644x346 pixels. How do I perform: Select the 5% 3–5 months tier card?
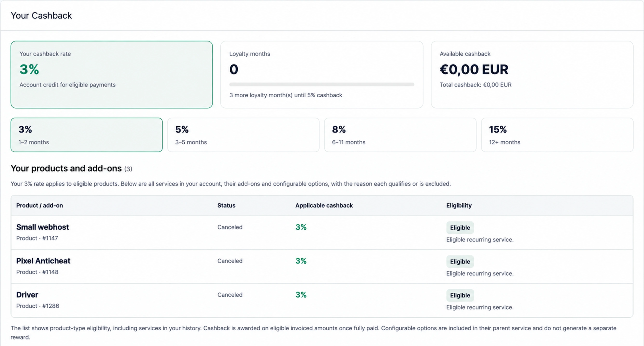pyautogui.click(x=243, y=135)
